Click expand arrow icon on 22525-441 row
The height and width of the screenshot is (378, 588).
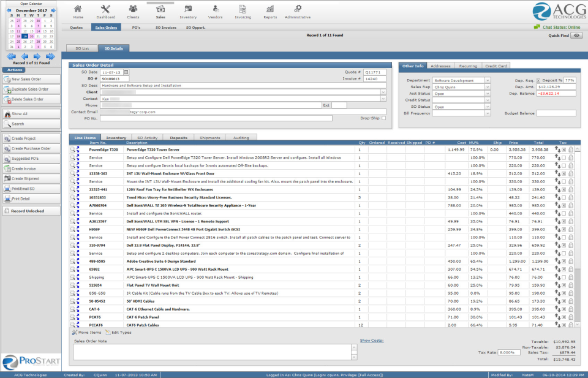[78, 189]
